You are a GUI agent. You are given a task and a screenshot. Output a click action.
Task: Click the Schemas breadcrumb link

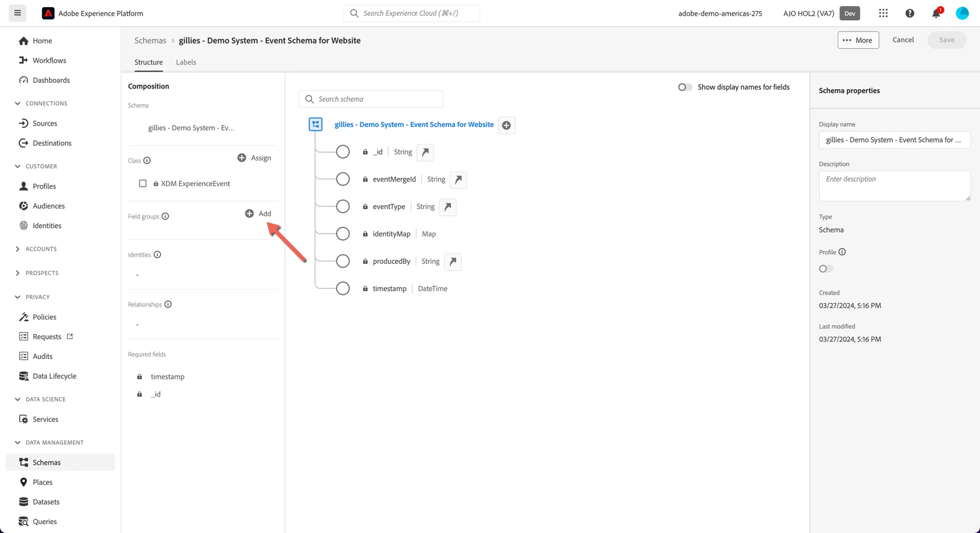[150, 40]
